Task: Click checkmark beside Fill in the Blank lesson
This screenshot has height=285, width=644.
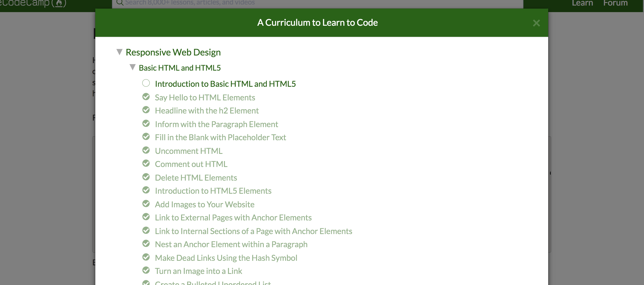Action: 146,136
